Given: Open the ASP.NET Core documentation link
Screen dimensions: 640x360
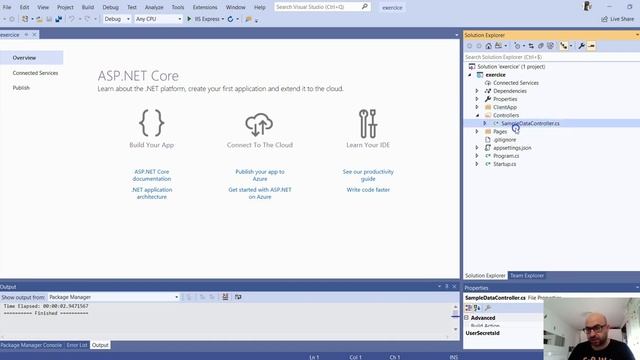Looking at the screenshot, I should click(151, 175).
